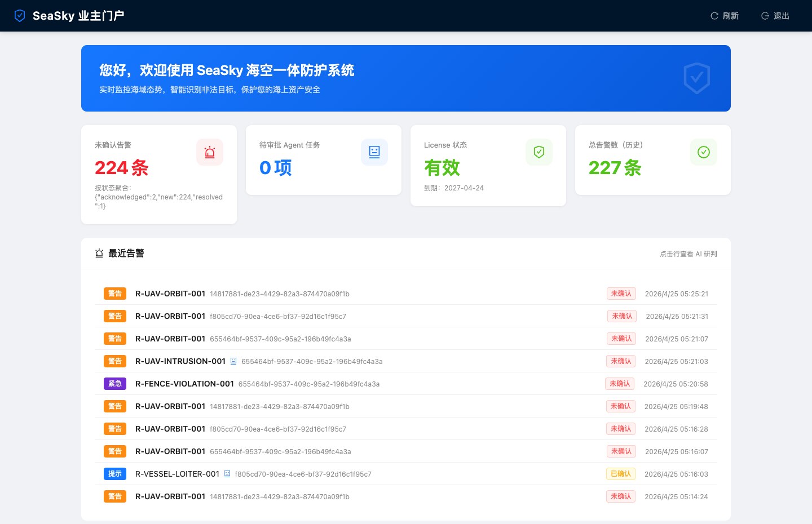812x524 pixels.
Task: Click the banner subtitle 实时监控海域态势 text
Action: [x=210, y=90]
